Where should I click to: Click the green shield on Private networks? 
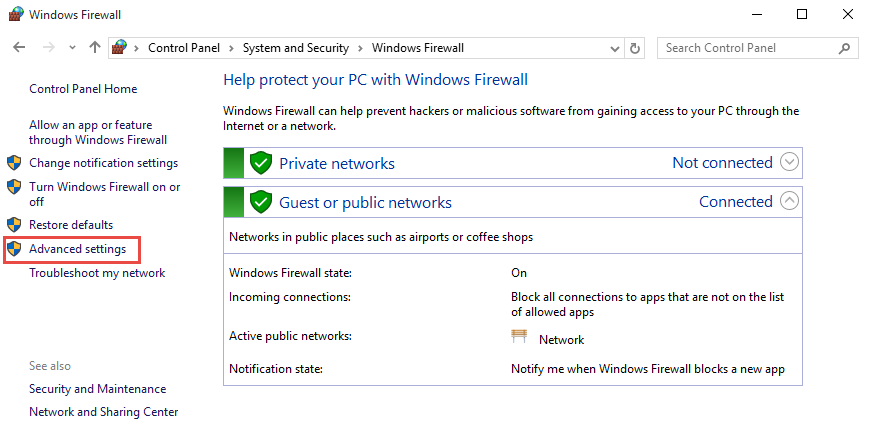click(260, 164)
